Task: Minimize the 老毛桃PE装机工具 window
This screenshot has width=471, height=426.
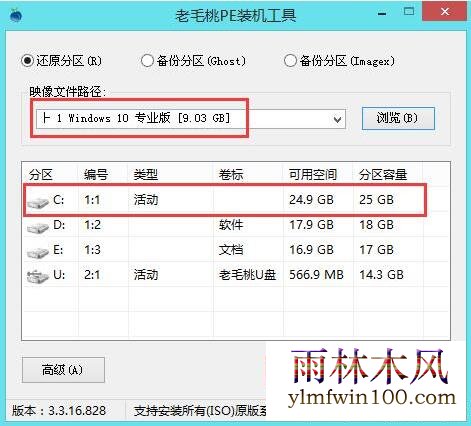Action: coord(382,14)
